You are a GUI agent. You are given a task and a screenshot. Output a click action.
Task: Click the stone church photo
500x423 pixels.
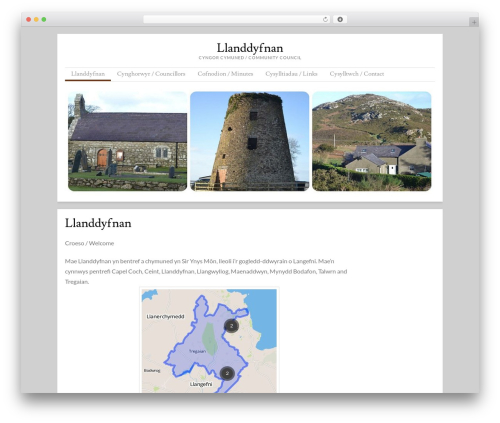(128, 141)
